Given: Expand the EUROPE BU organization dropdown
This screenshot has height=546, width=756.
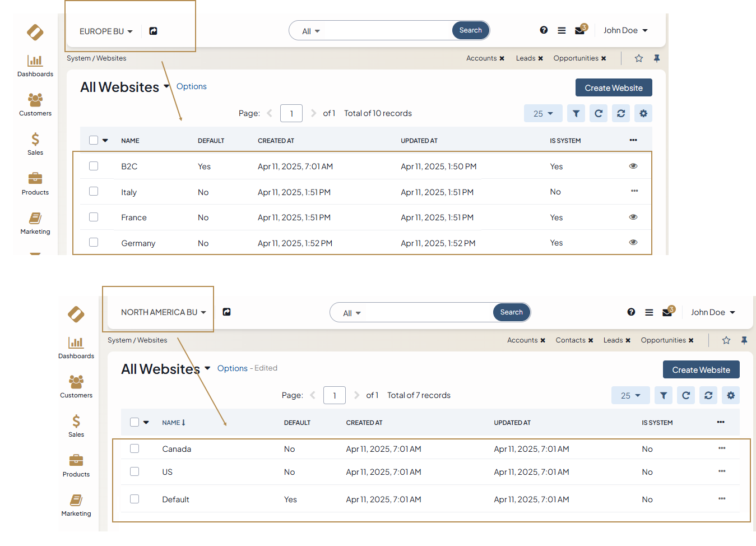Looking at the screenshot, I should 106,31.
